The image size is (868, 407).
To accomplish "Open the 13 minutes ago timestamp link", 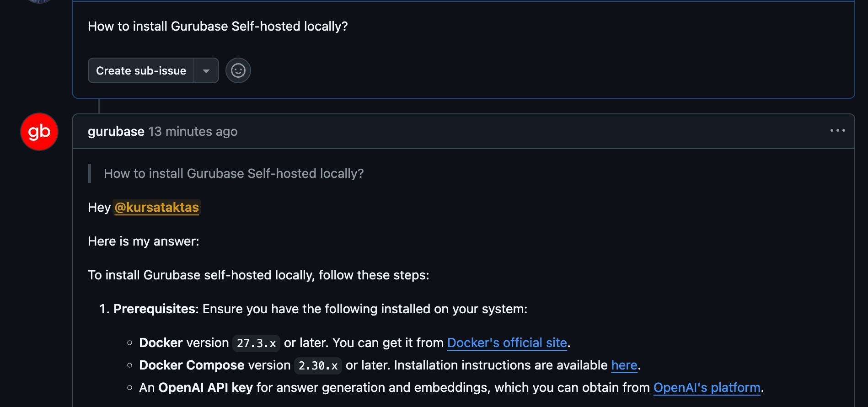I will coord(193,131).
